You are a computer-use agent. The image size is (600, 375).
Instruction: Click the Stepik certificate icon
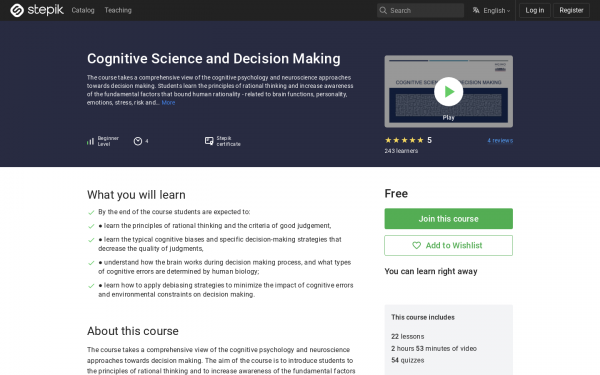[209, 141]
